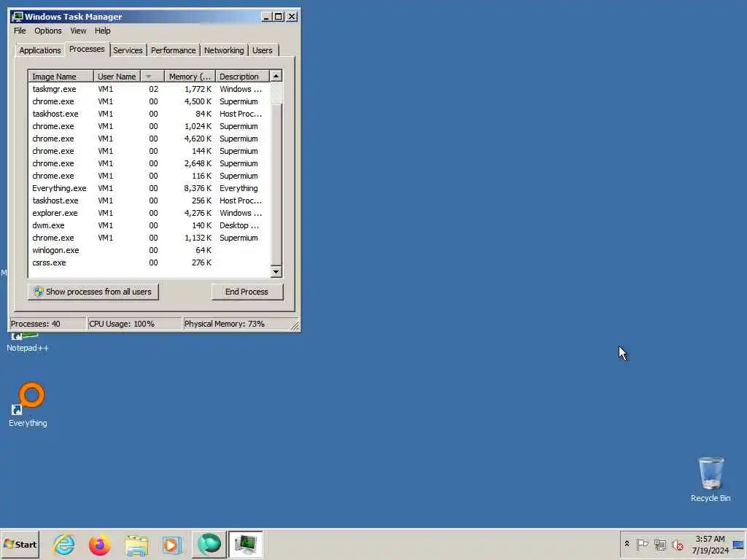Switch to Supermium browser taskbar icon
747x560 pixels.
(209, 544)
